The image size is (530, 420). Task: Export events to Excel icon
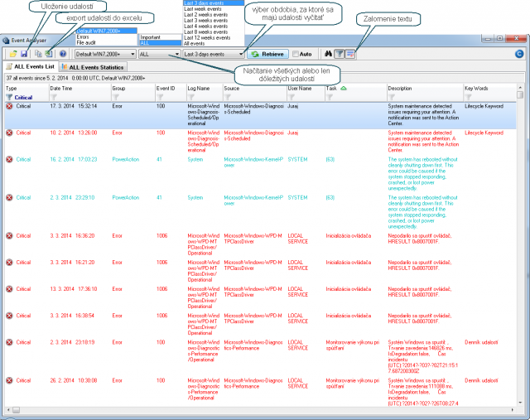click(x=49, y=54)
